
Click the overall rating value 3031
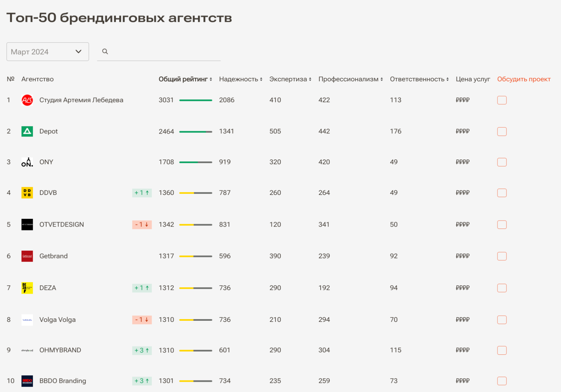[x=166, y=100]
